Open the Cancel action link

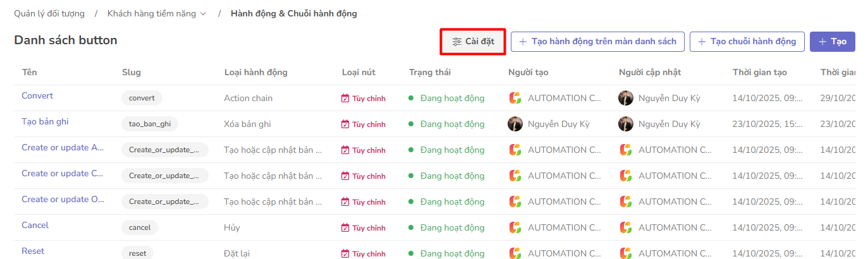click(35, 226)
